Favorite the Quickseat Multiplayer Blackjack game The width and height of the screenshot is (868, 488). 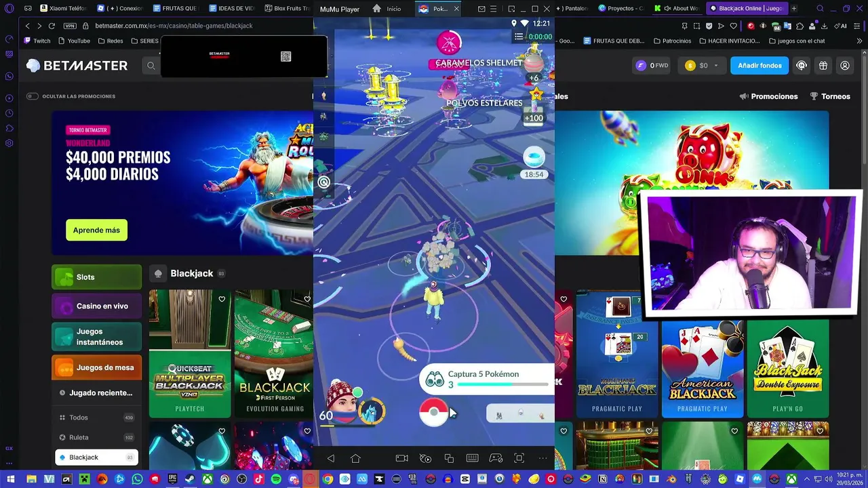222,299
